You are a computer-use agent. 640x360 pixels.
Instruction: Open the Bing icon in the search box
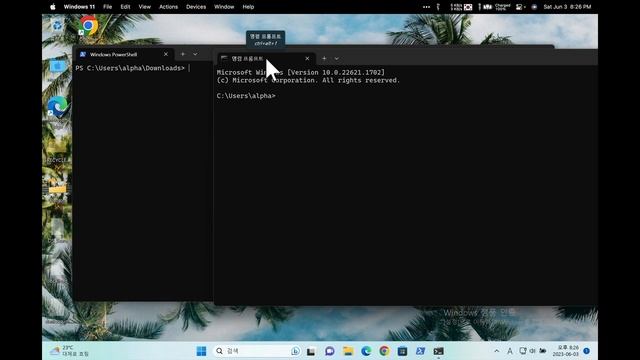point(295,351)
